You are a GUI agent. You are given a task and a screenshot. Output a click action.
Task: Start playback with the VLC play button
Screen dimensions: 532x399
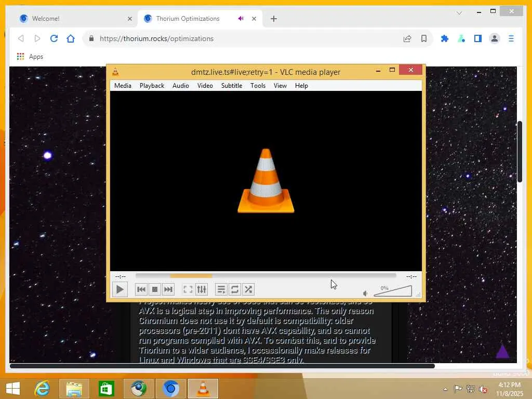click(x=120, y=289)
